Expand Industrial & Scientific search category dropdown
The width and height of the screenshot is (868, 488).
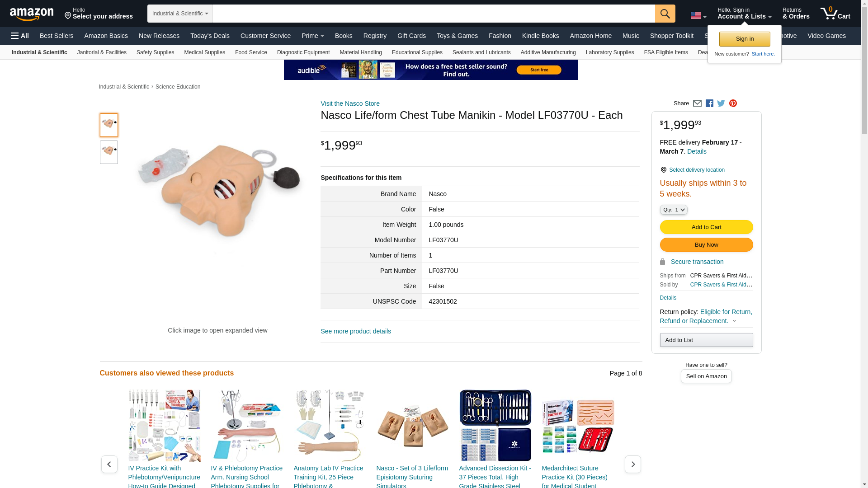[x=179, y=14]
